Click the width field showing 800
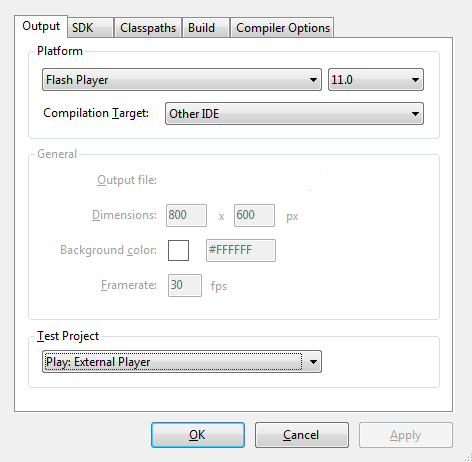Image resolution: width=472 pixels, height=462 pixels. click(186, 215)
